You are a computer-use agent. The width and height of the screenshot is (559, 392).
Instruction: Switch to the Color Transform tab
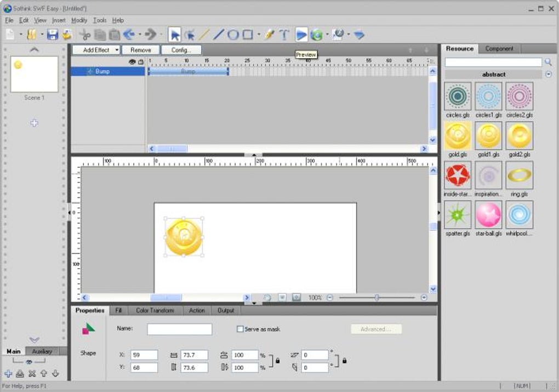[x=155, y=310]
